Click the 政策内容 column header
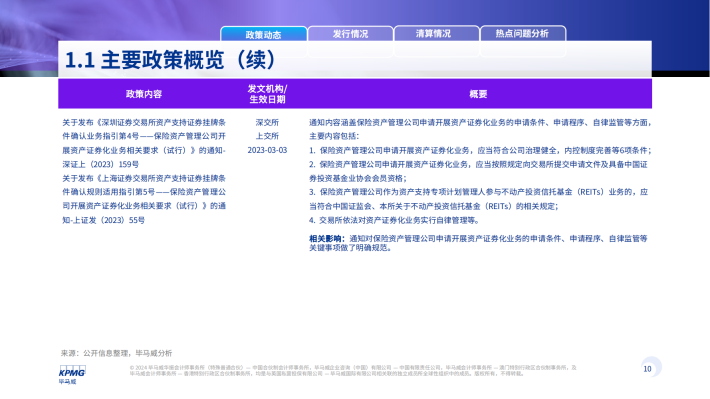Image resolution: width=710 pixels, height=399 pixels. pos(144,94)
